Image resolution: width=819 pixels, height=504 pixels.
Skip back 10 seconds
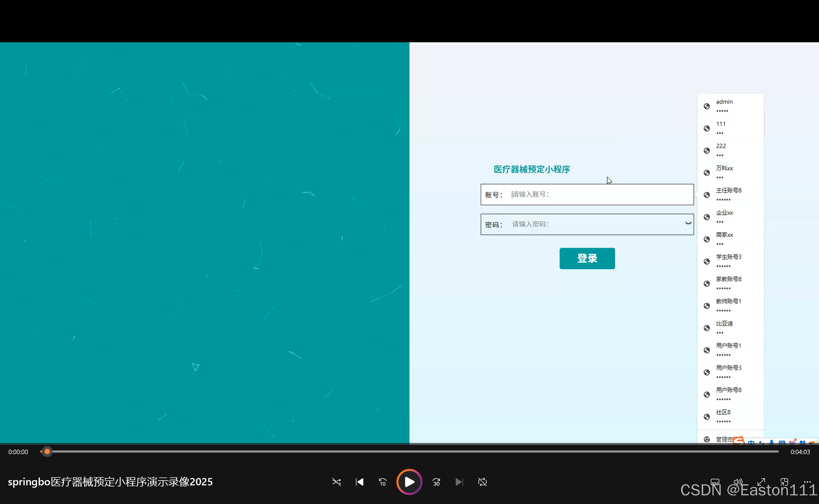point(382,482)
